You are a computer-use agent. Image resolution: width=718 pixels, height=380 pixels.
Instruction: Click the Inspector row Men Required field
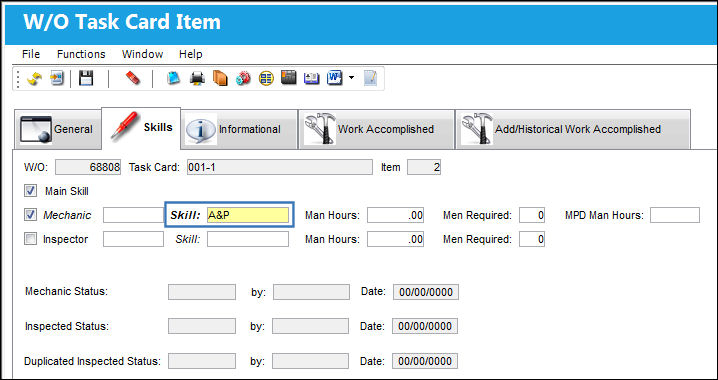(532, 239)
